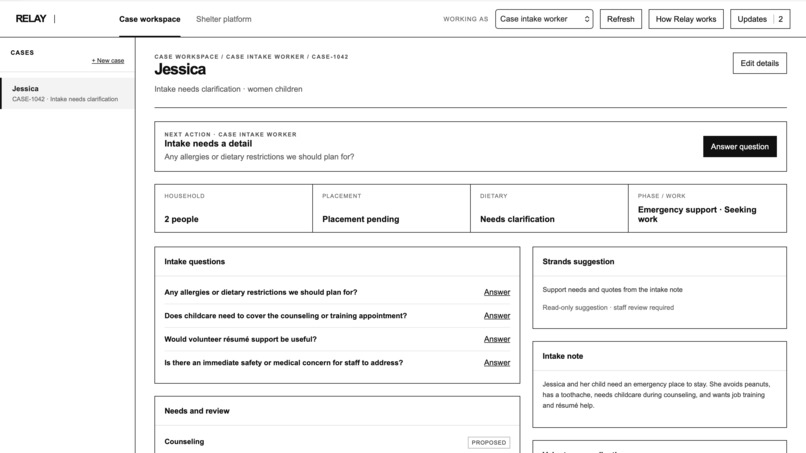Click 'Intake needs clarification · women children' subtitle

tap(228, 89)
